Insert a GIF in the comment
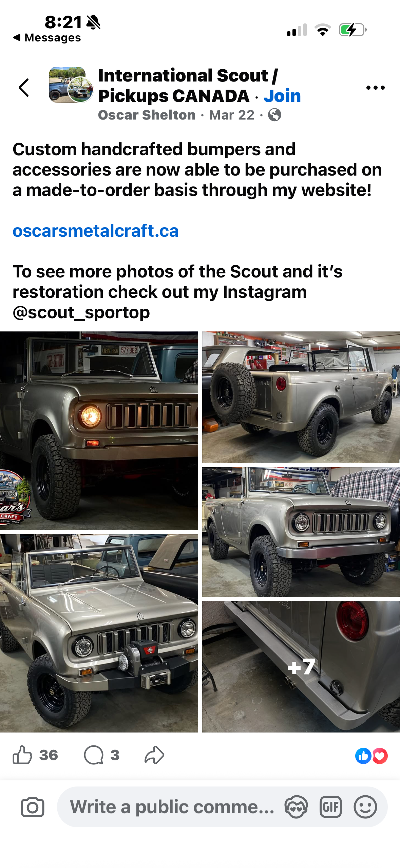 330,807
